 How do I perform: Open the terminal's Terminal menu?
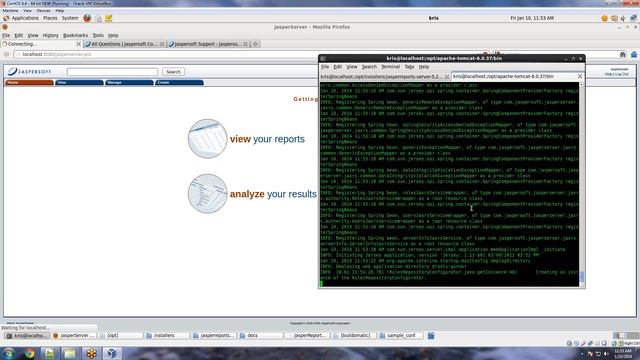[390, 67]
